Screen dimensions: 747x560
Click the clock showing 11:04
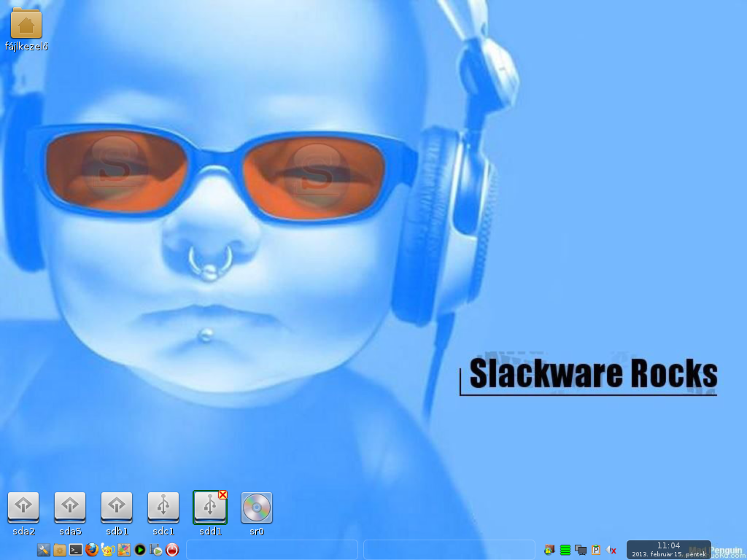point(668,545)
